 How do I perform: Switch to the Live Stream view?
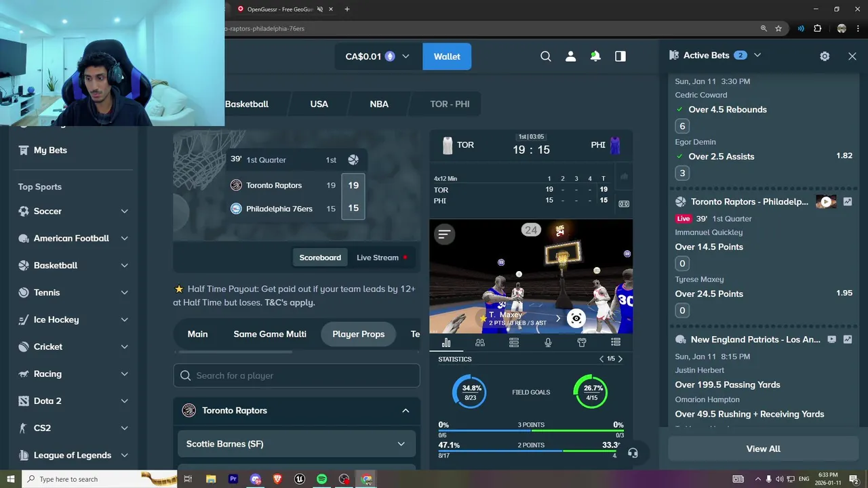pos(382,258)
